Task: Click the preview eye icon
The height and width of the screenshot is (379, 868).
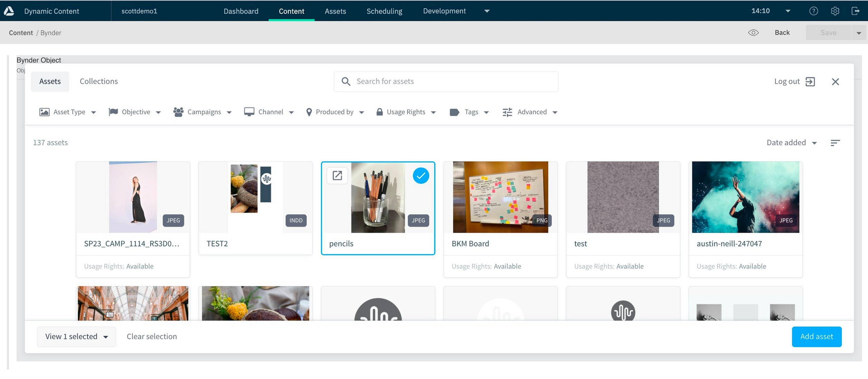Action: (753, 33)
